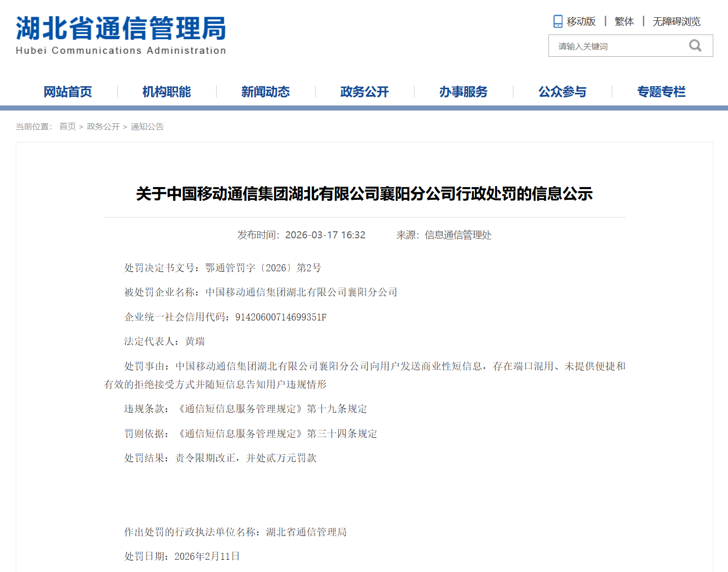Click the Hubei Communications Administration English subtitle

121,50
